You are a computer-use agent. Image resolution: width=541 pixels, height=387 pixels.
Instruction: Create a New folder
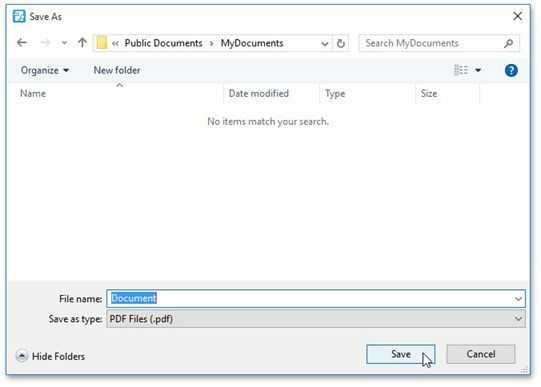pos(117,70)
